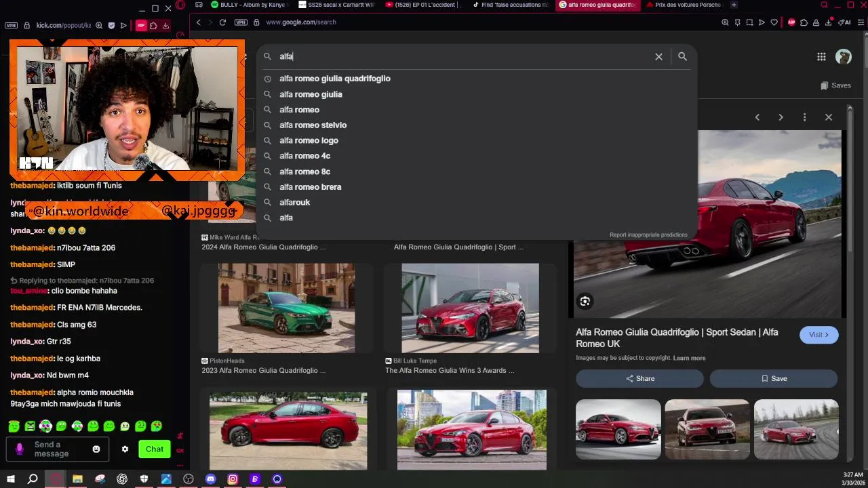Search inside image with Lens icon
Viewport: 868px width, 488px height.
[585, 302]
